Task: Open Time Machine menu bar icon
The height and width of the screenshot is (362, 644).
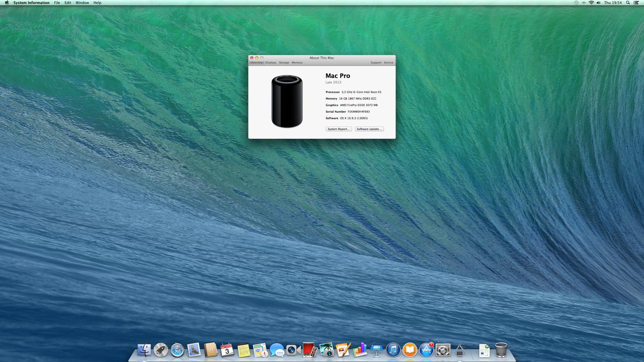Action: [576, 3]
